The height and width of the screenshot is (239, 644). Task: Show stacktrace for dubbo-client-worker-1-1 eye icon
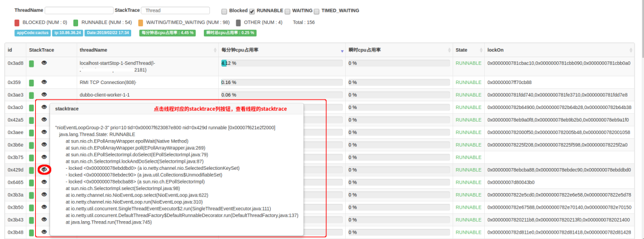pos(44,95)
